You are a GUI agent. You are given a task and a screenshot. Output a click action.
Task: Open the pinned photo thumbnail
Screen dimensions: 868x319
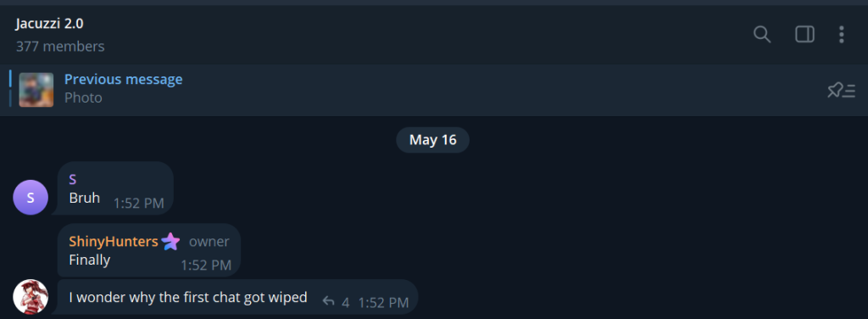[x=36, y=90]
